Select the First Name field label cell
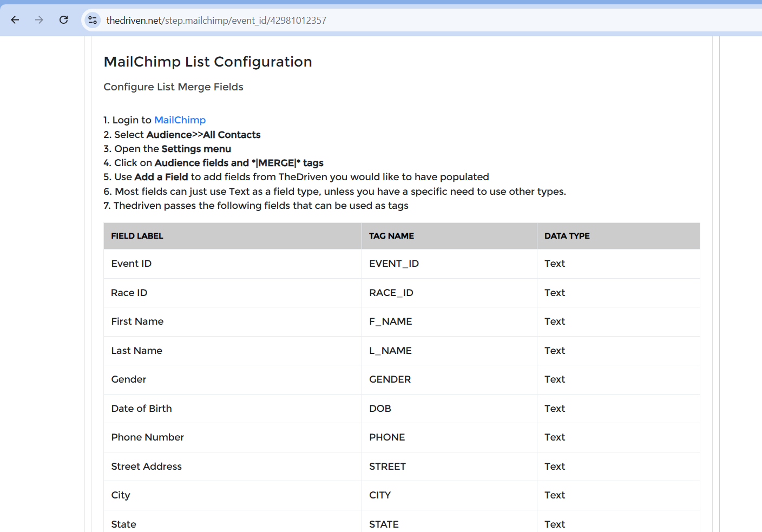This screenshot has width=762, height=532. tap(233, 321)
